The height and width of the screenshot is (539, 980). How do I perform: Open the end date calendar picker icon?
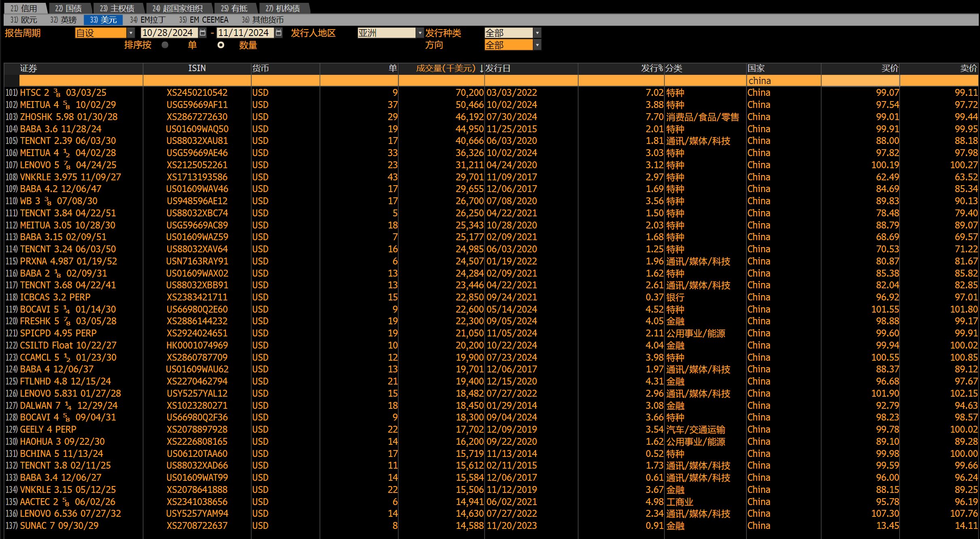[x=278, y=33]
